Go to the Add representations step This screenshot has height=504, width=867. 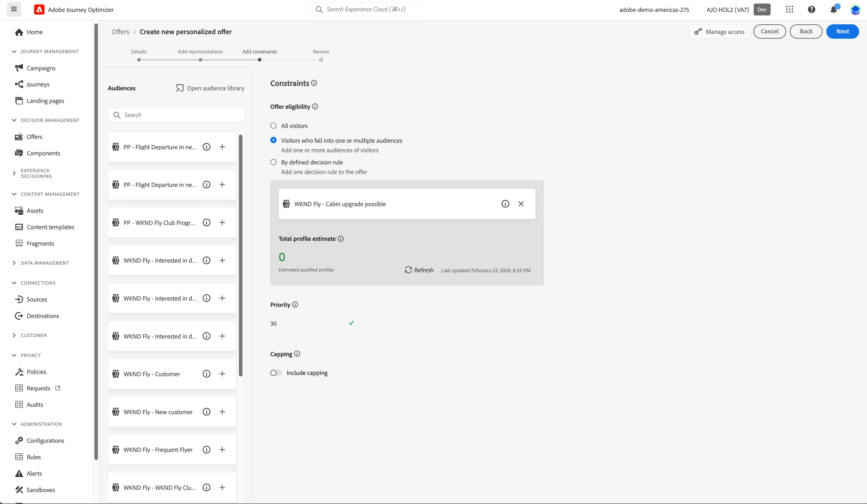coord(200,59)
